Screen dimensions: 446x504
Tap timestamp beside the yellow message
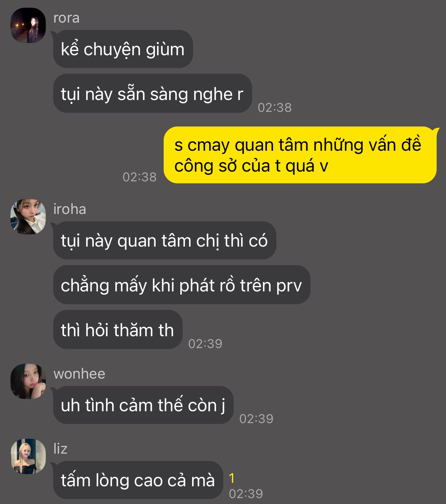click(140, 177)
